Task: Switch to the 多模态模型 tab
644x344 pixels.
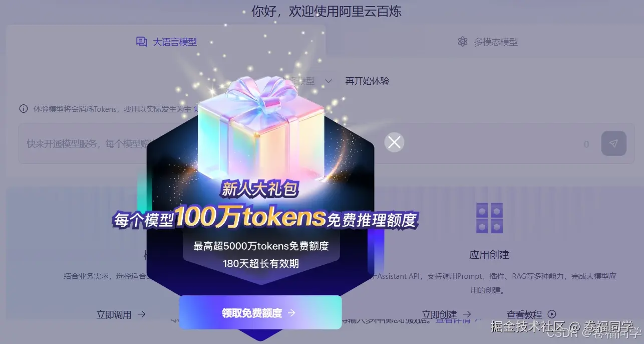Action: (488, 42)
